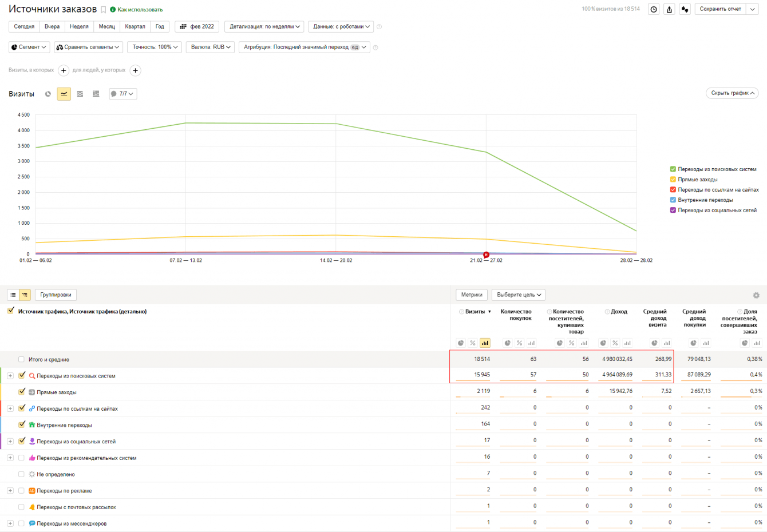Screen dimensions: 767x532
Task: Open the Детализация: по неделям dropdown
Action: (x=264, y=26)
